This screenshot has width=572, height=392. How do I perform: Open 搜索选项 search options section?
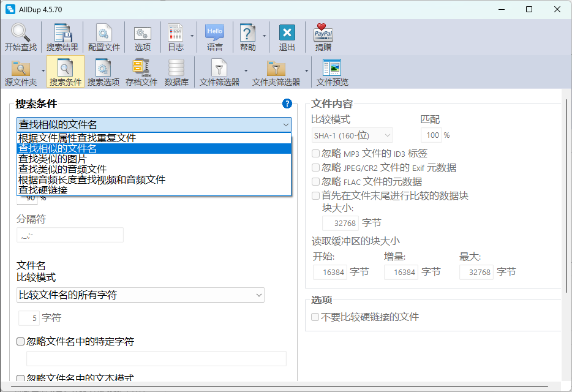(103, 72)
